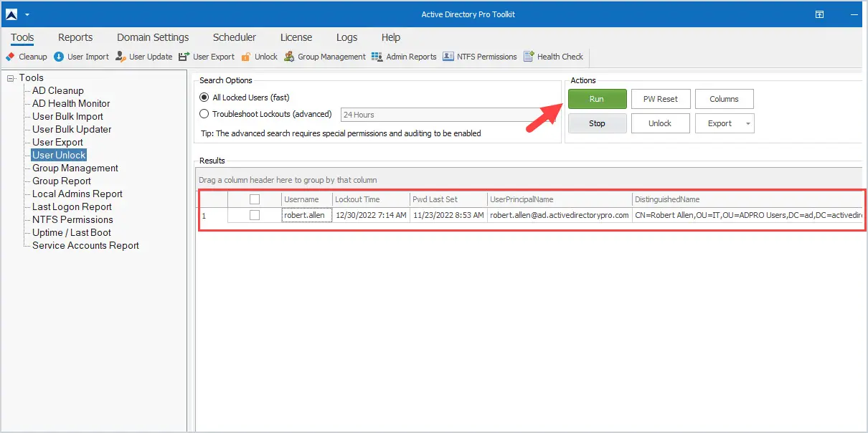868x433 pixels.
Task: Click the 11/23/2022 8:53 AM cell
Action: pyautogui.click(x=448, y=215)
